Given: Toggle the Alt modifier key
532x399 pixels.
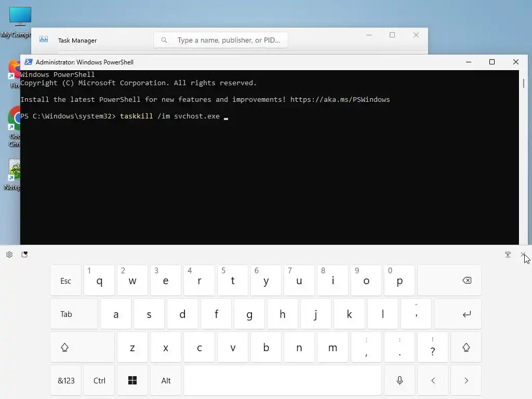Looking at the screenshot, I should [166, 380].
